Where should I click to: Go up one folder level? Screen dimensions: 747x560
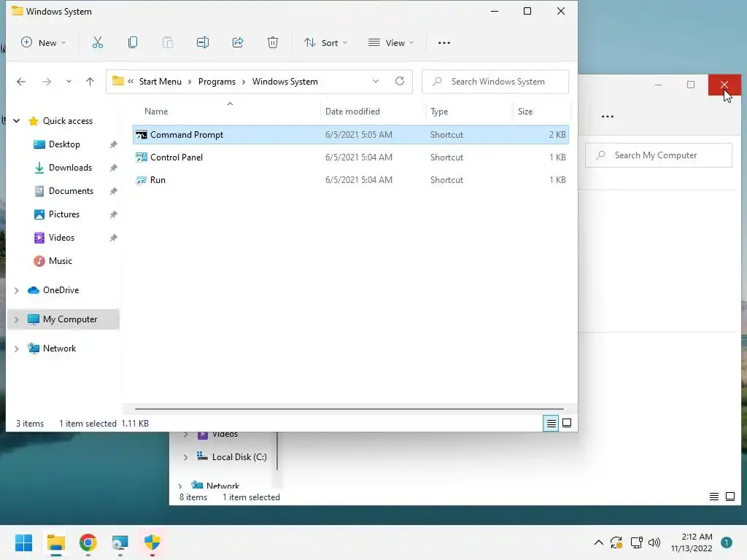(90, 82)
